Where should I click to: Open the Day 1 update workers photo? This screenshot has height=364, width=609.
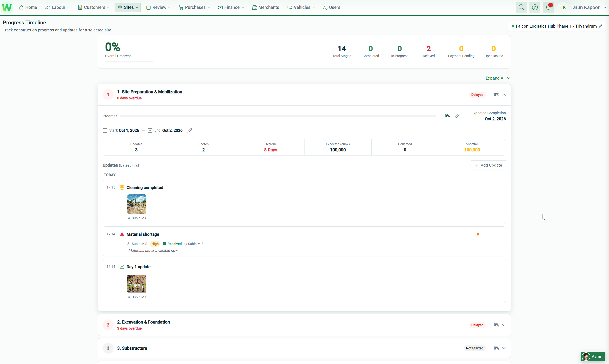[x=137, y=284]
